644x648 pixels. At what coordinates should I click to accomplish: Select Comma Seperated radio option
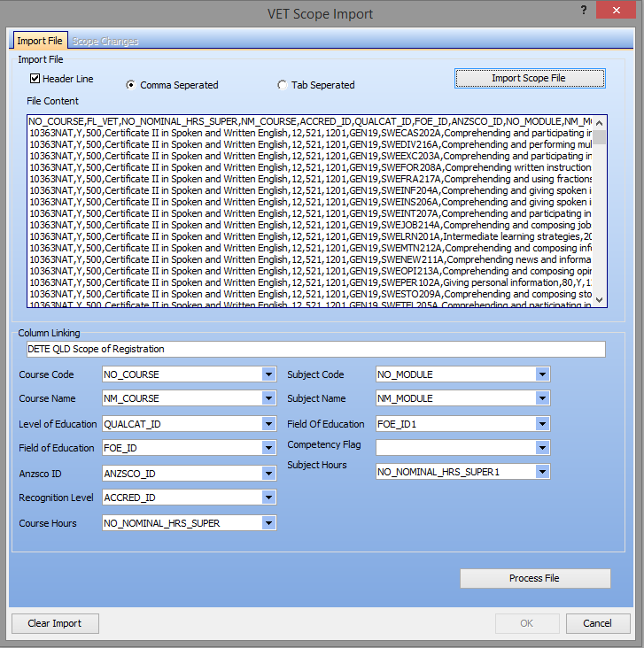coord(131,85)
